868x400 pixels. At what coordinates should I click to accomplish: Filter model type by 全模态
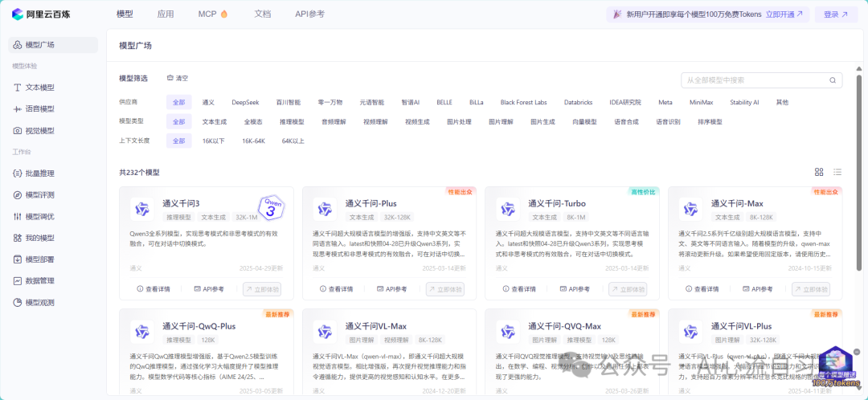pyautogui.click(x=253, y=122)
